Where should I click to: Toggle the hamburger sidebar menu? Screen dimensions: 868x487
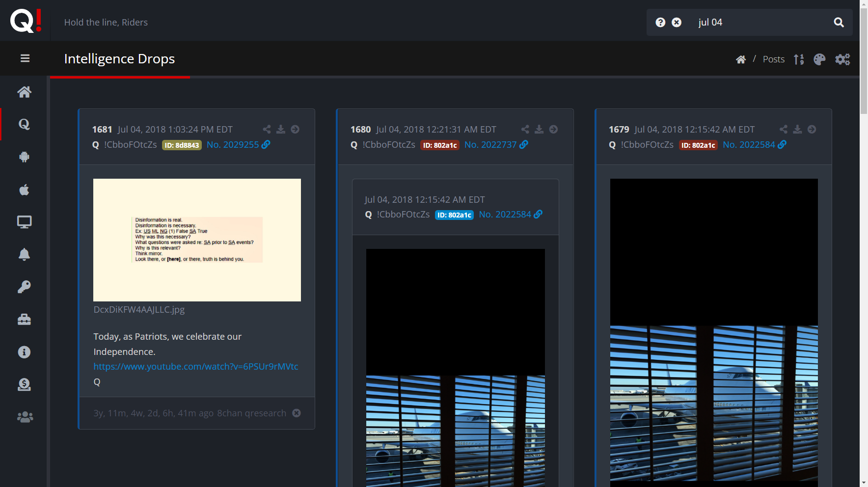25,58
